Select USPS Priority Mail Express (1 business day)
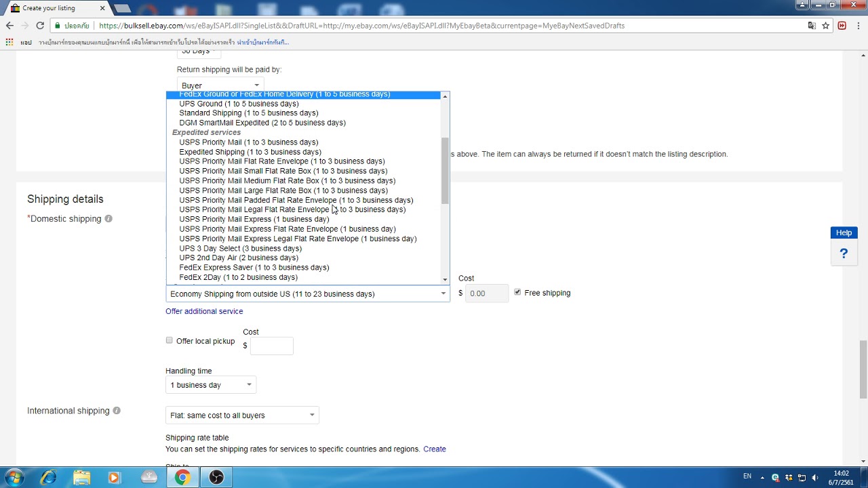The width and height of the screenshot is (868, 488). 254,219
